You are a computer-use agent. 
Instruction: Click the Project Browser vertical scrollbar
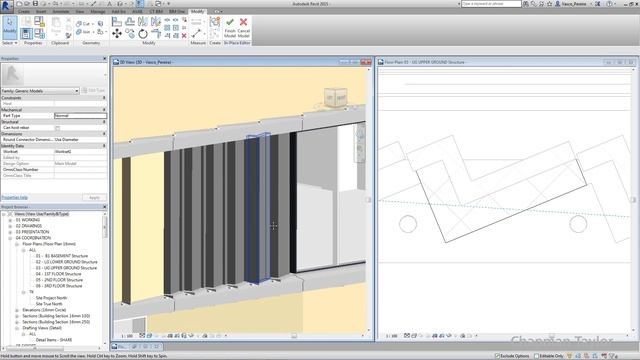pos(104,227)
